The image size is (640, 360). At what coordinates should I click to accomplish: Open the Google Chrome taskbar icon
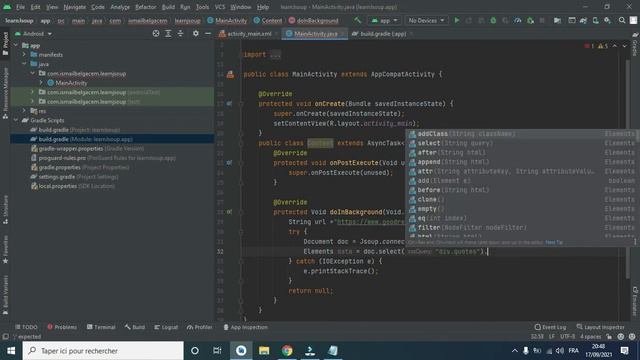point(287,351)
